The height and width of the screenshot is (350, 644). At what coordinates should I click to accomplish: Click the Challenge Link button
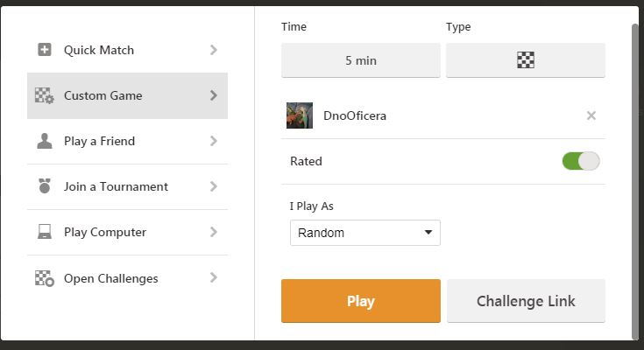pos(526,301)
